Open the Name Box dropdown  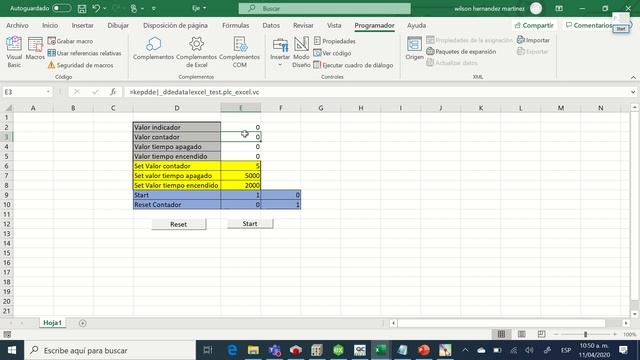pos(48,92)
